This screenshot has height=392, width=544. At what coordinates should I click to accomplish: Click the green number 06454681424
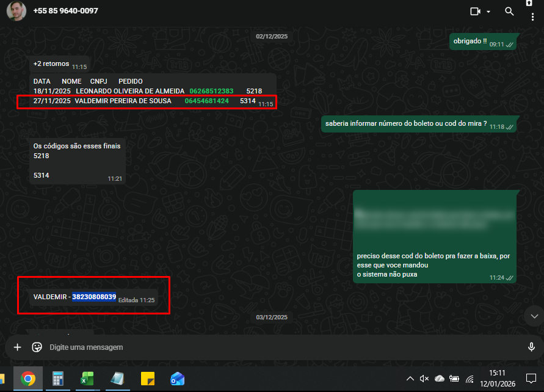coord(206,101)
